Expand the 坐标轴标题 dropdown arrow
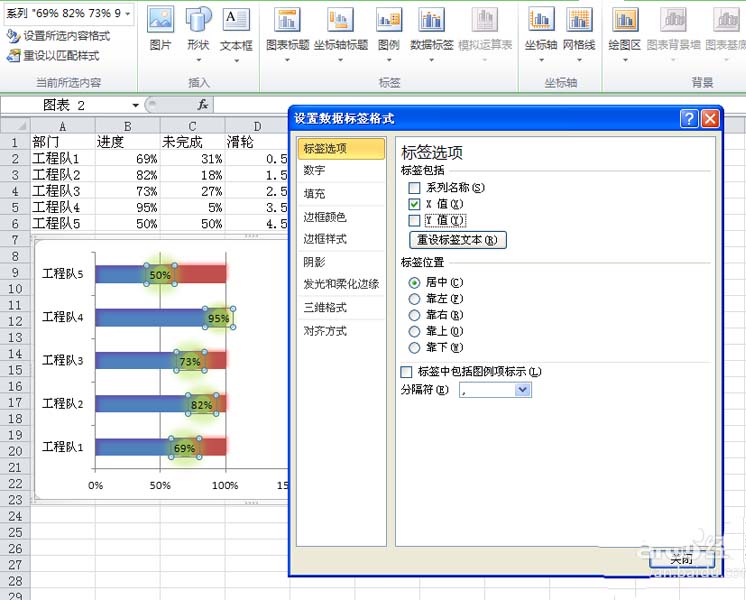This screenshot has height=600, width=746. [341, 60]
